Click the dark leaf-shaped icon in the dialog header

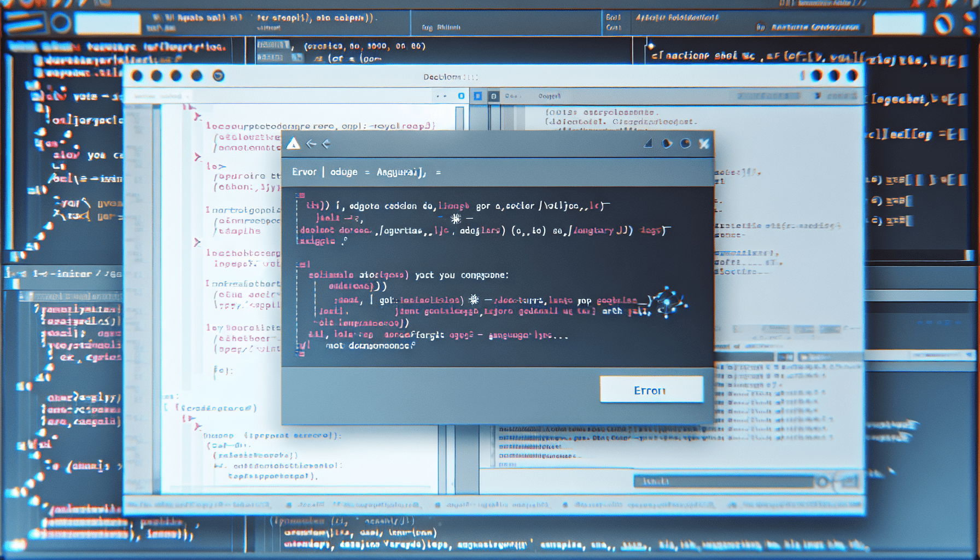click(x=667, y=143)
